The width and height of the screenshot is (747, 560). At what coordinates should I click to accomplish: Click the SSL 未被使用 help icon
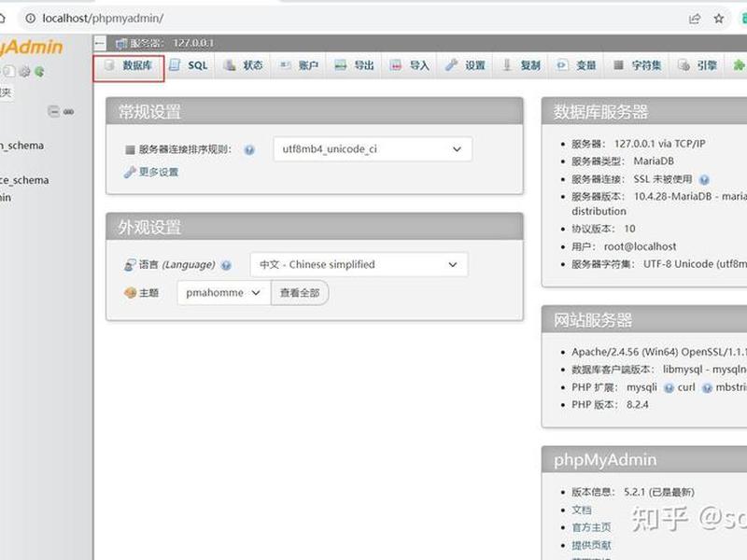(704, 179)
